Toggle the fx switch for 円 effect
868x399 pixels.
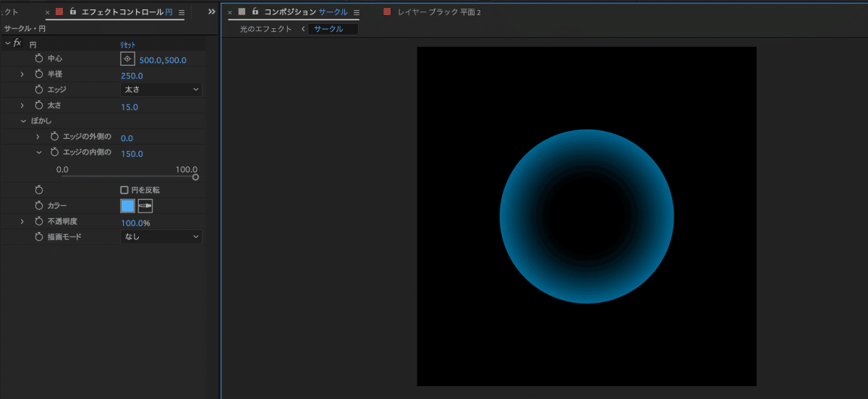click(17, 43)
